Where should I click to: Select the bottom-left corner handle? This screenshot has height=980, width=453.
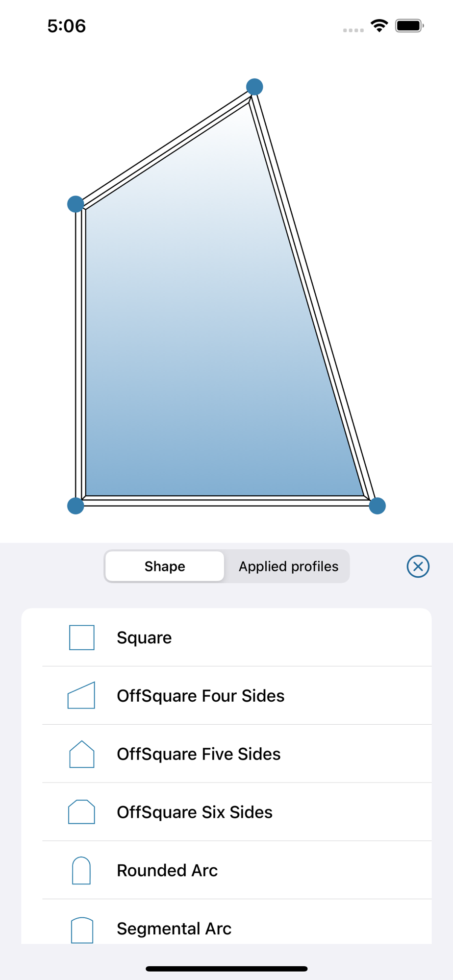click(75, 506)
